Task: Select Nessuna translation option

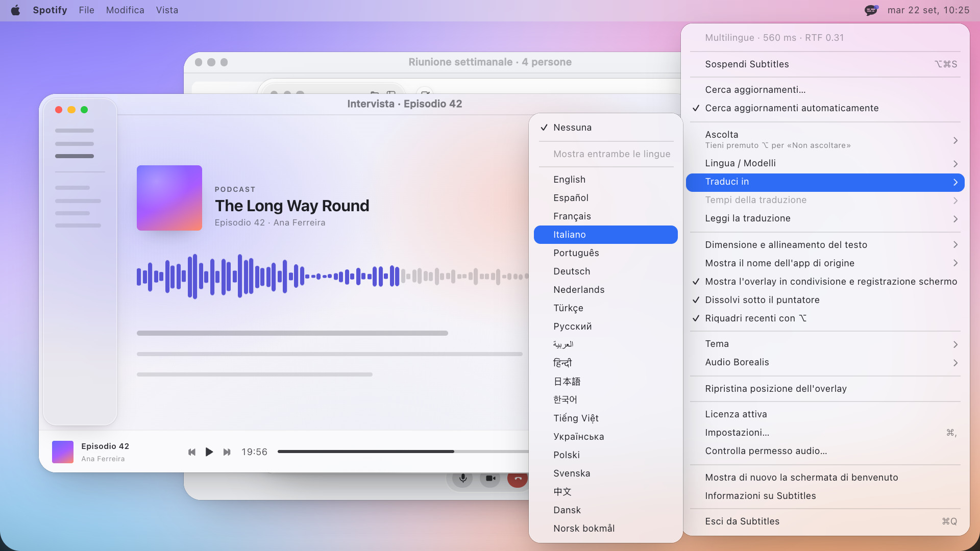Action: click(605, 128)
